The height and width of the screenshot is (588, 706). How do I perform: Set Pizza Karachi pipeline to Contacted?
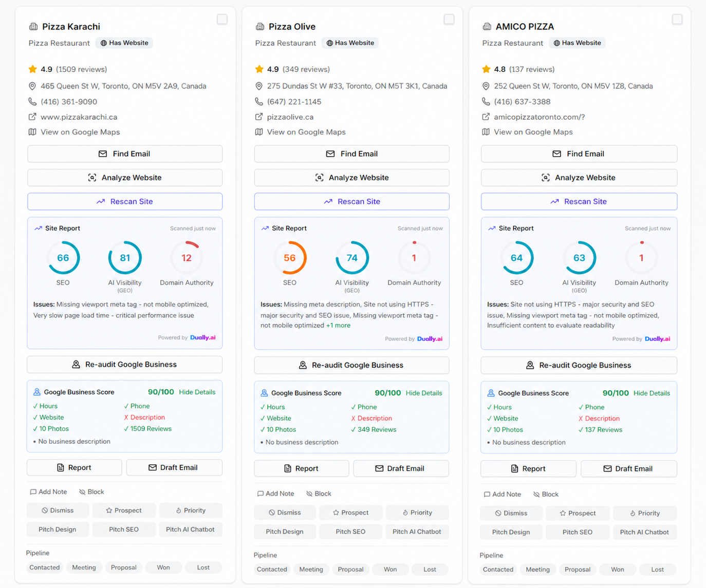pos(45,567)
